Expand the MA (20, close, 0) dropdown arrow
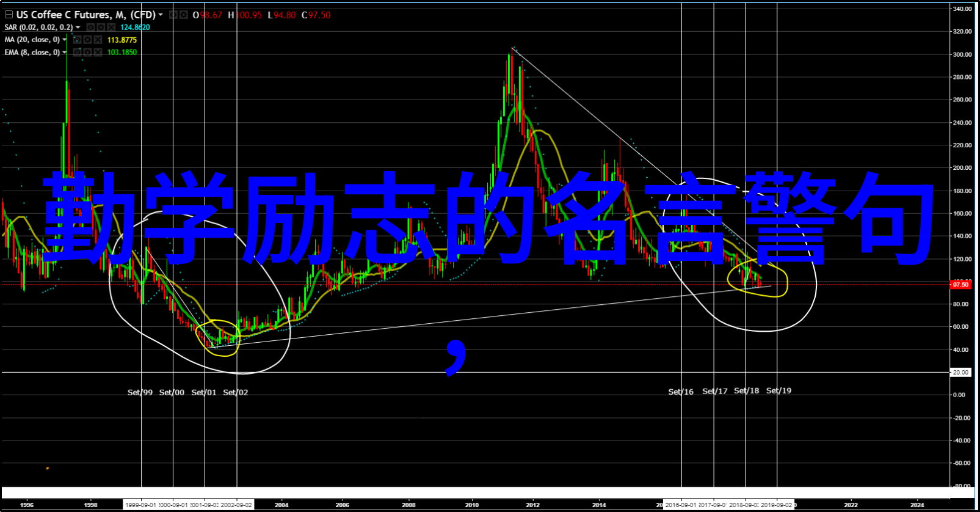Image resolution: width=980 pixels, height=512 pixels. click(65, 40)
